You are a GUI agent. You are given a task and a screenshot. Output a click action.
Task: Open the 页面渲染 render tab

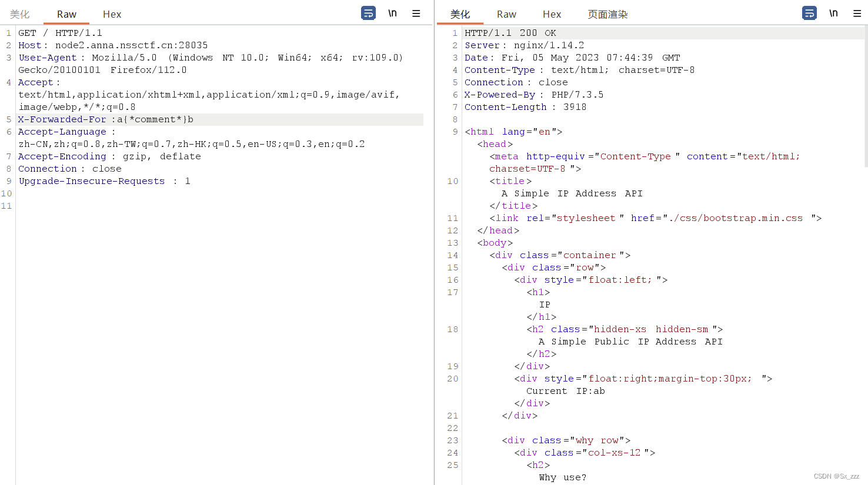[x=607, y=14]
